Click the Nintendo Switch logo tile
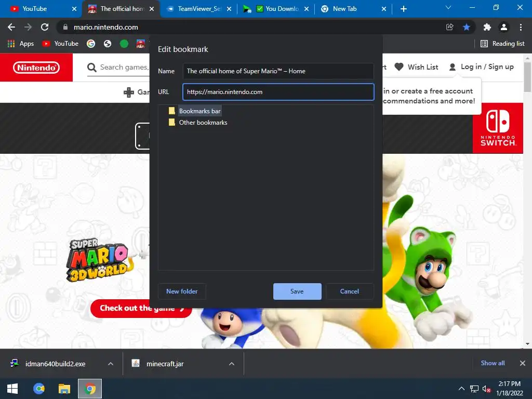Viewport: 532px width, 399px height. [498, 128]
